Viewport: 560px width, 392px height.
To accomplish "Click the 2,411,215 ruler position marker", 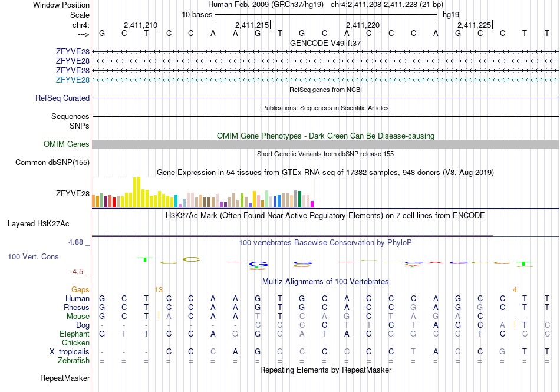I will coord(252,25).
